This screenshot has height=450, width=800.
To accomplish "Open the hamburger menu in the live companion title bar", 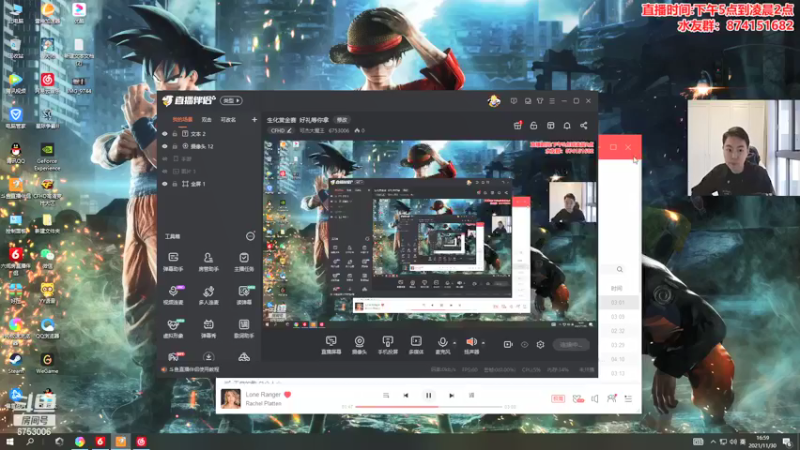I will pos(552,101).
